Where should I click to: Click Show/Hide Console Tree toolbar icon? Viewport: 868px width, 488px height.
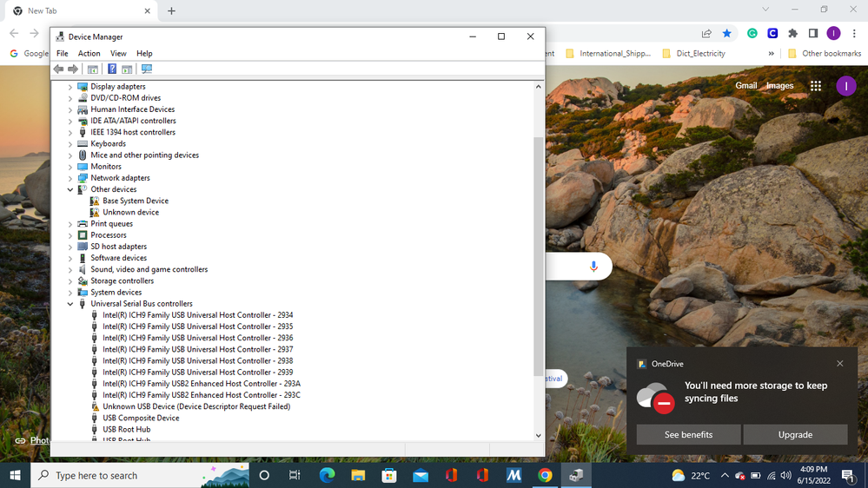point(92,69)
